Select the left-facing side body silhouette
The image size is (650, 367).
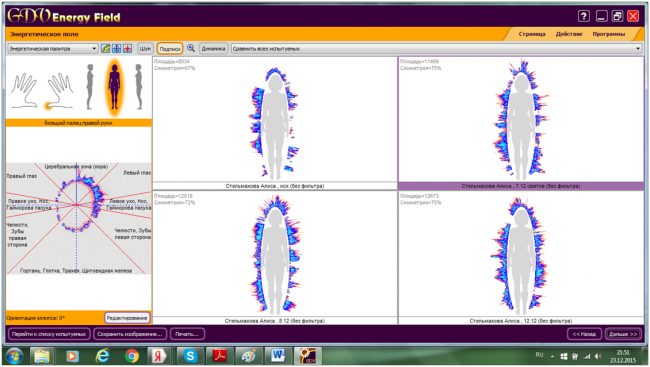pyautogui.click(x=90, y=87)
